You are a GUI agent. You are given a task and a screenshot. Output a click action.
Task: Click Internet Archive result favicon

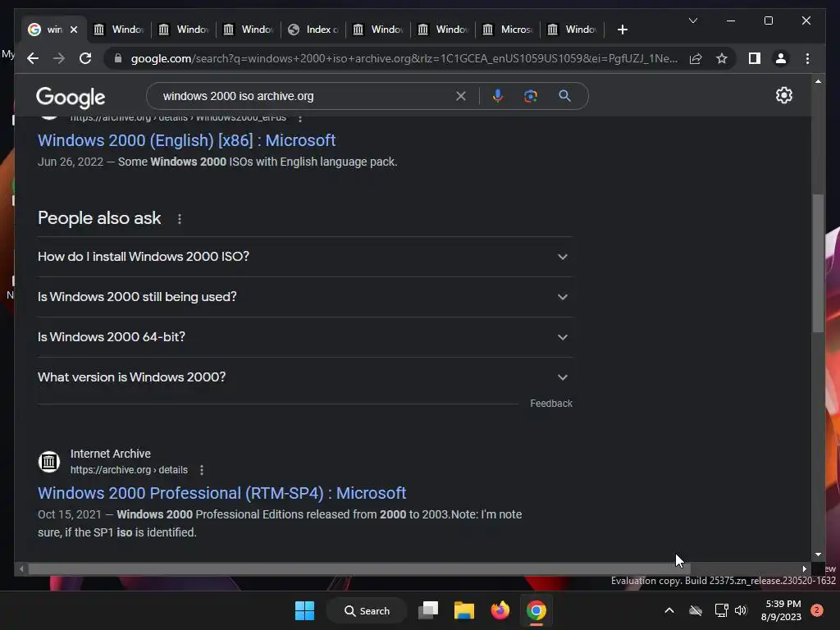pos(48,461)
